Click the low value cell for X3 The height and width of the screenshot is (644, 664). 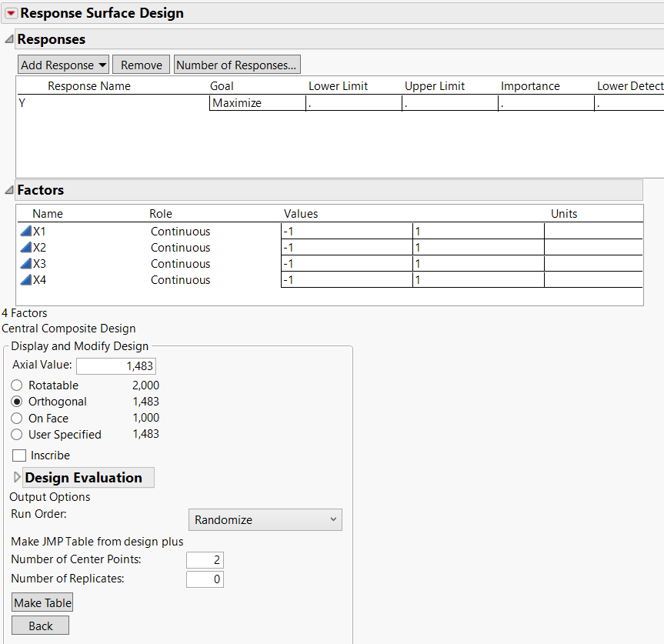tap(347, 263)
